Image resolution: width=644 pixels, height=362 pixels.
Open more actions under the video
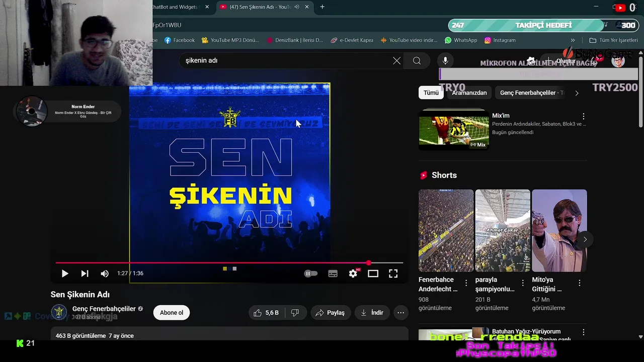(400, 313)
